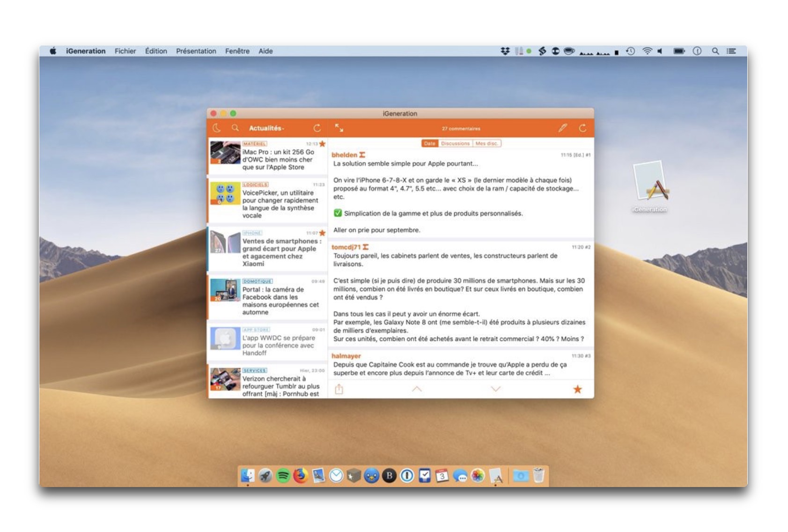Open the Apple menu
The height and width of the screenshot is (532, 788).
click(x=53, y=51)
